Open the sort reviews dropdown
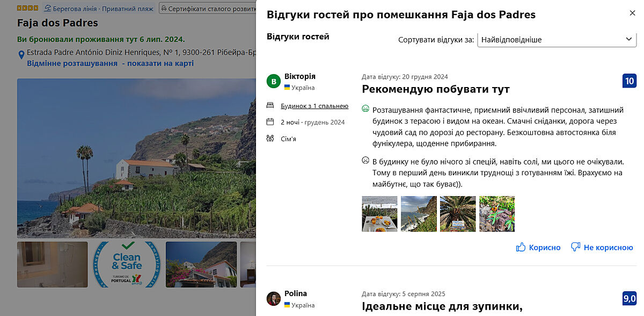This screenshot has height=316, width=644. tap(557, 39)
